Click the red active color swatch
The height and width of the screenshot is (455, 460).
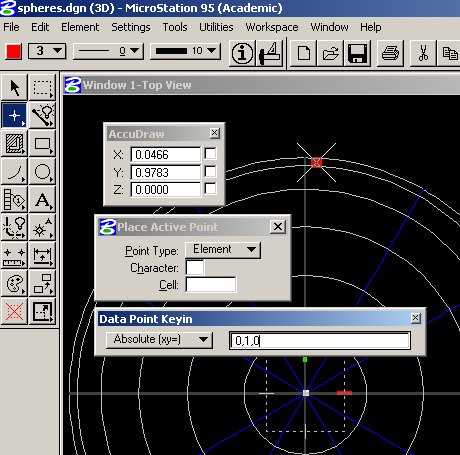[x=14, y=52]
